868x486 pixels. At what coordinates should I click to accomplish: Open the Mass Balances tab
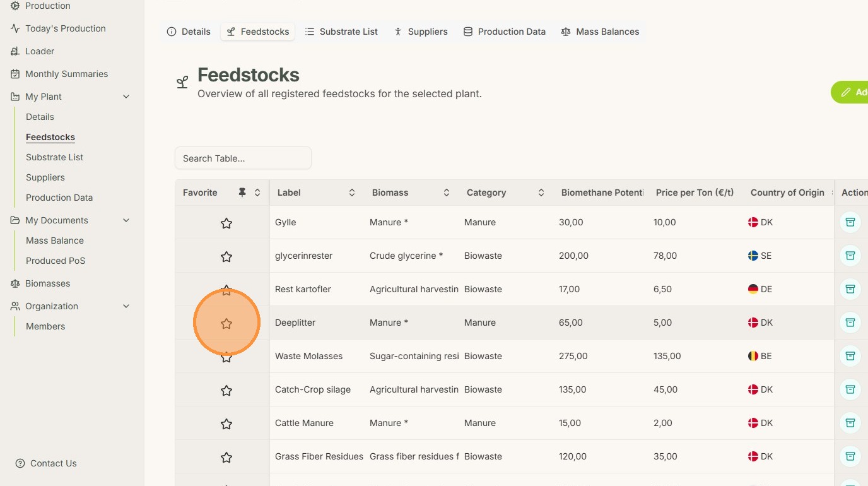pos(600,32)
